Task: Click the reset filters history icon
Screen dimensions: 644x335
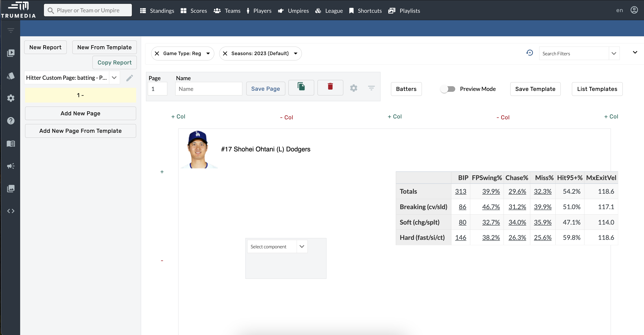Action: tap(529, 53)
